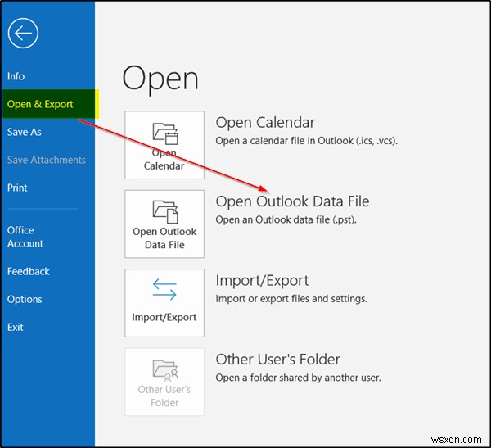Click 'Open a calendar file in Outlook' description

click(307, 141)
